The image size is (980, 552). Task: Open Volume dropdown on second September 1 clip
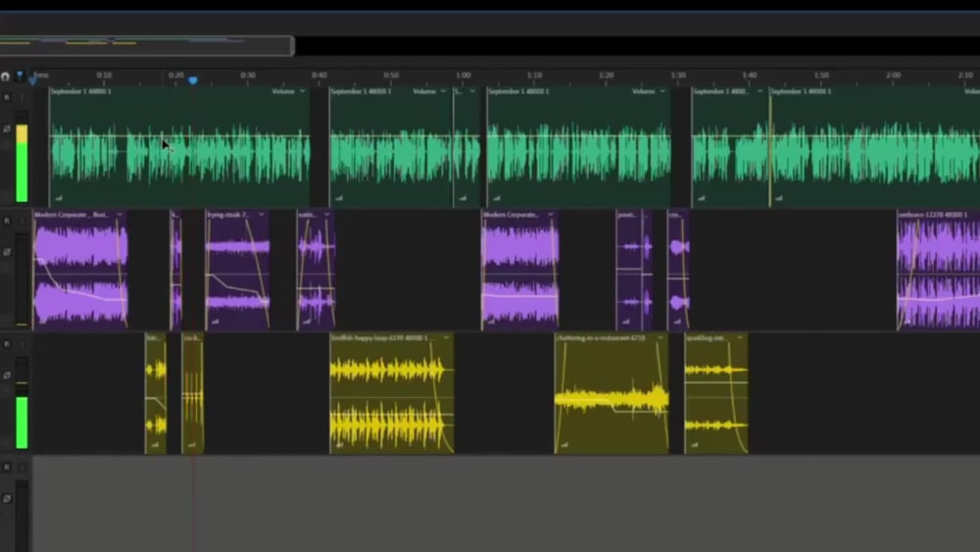429,91
